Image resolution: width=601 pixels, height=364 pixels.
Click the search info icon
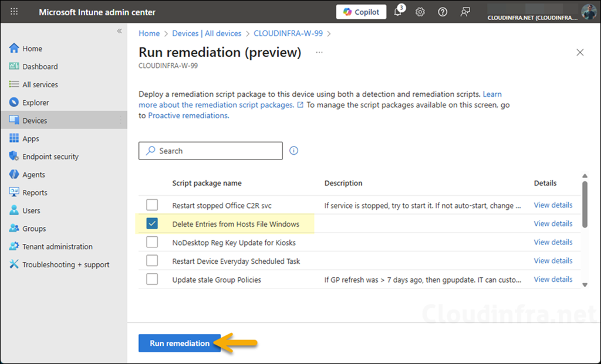coord(294,151)
